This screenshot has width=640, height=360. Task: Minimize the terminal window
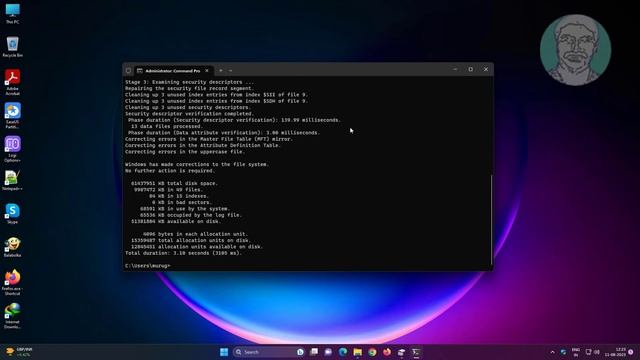(x=456, y=69)
